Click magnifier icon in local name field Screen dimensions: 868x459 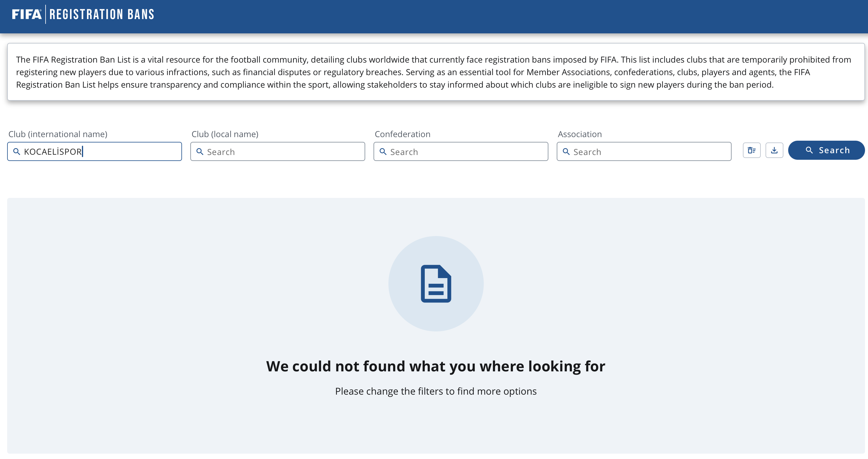[200, 151]
